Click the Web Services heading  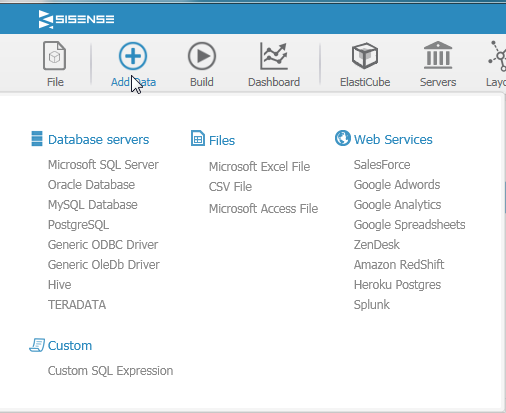coord(393,140)
